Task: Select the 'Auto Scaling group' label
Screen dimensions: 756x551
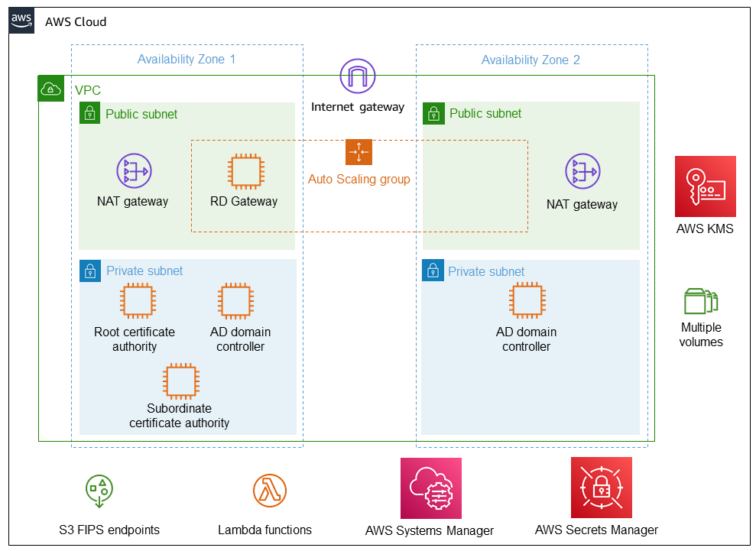Action: point(359,180)
